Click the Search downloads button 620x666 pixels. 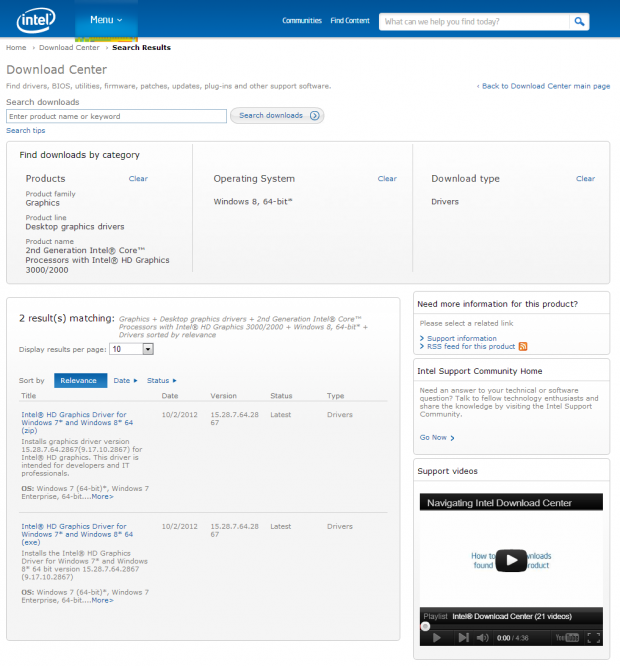tap(277, 116)
